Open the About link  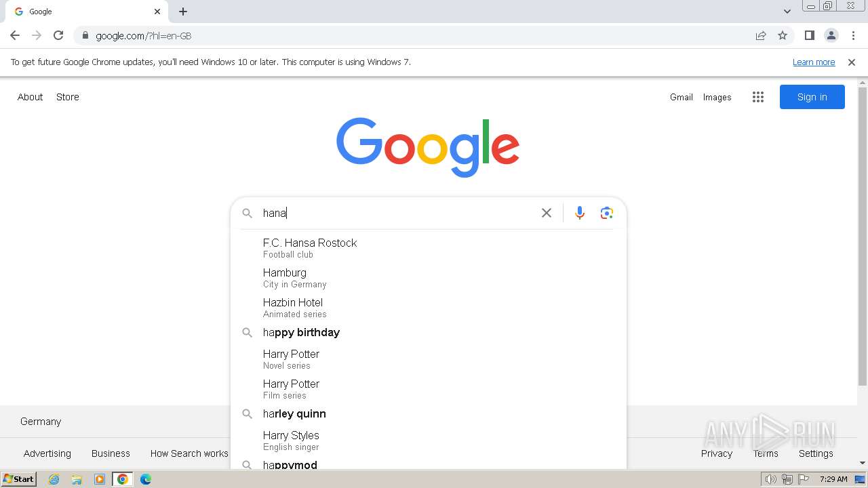tap(30, 97)
